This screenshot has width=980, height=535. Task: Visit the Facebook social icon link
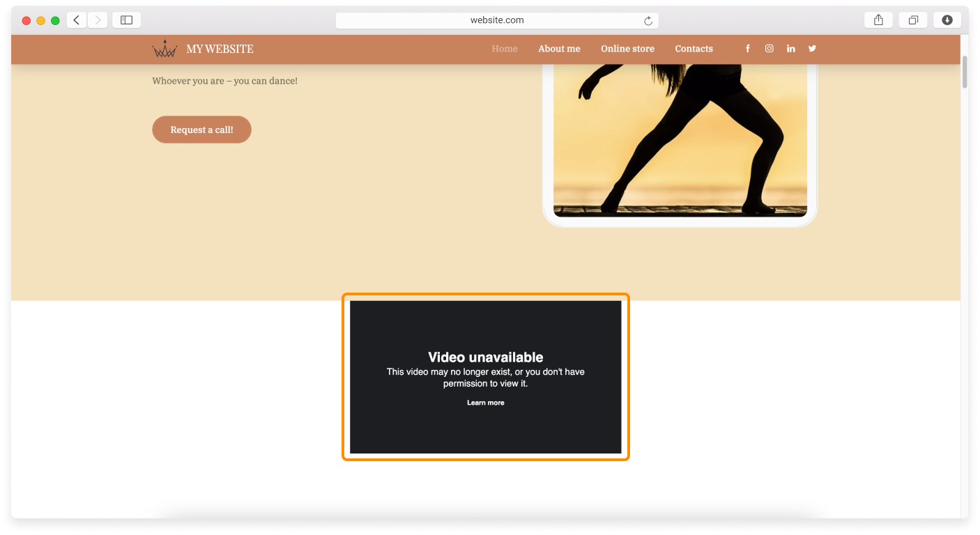[x=748, y=49]
